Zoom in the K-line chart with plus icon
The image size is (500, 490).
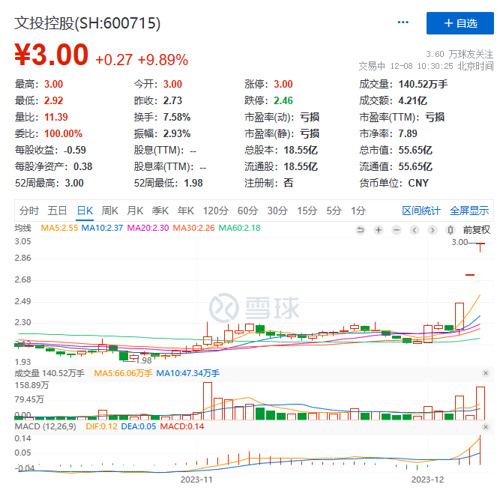(378, 230)
